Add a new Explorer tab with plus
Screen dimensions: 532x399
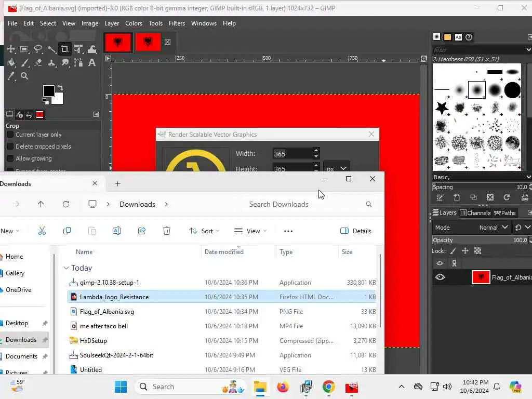pos(118,183)
